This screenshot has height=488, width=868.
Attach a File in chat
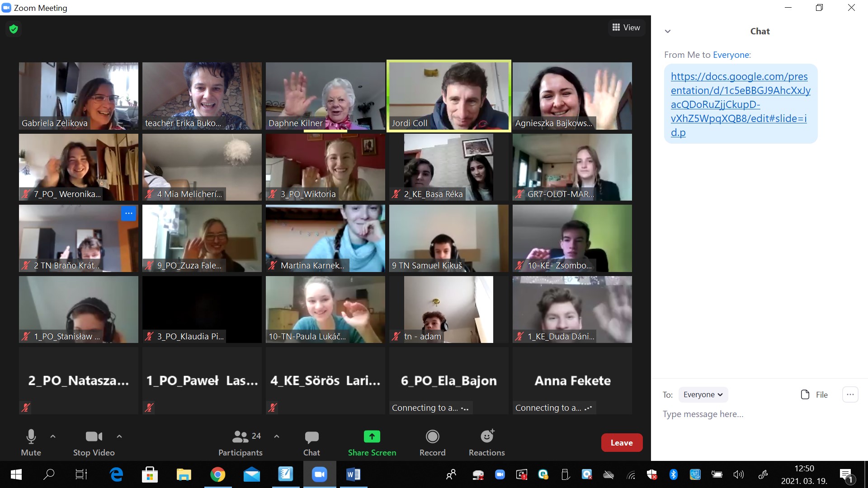815,394
